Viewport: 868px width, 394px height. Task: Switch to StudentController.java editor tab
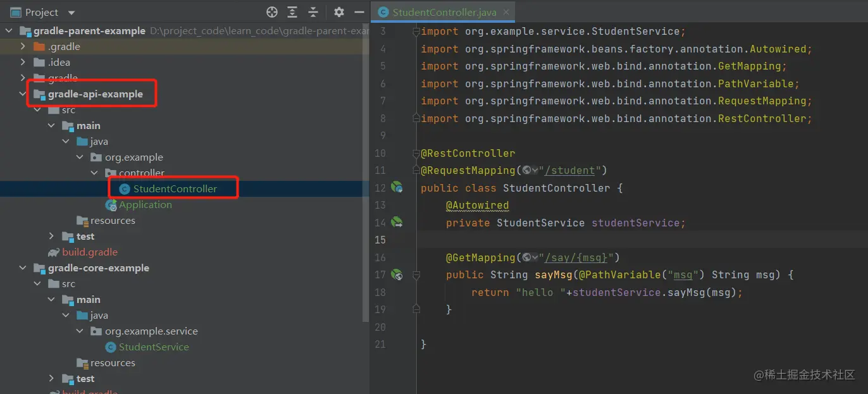[443, 12]
